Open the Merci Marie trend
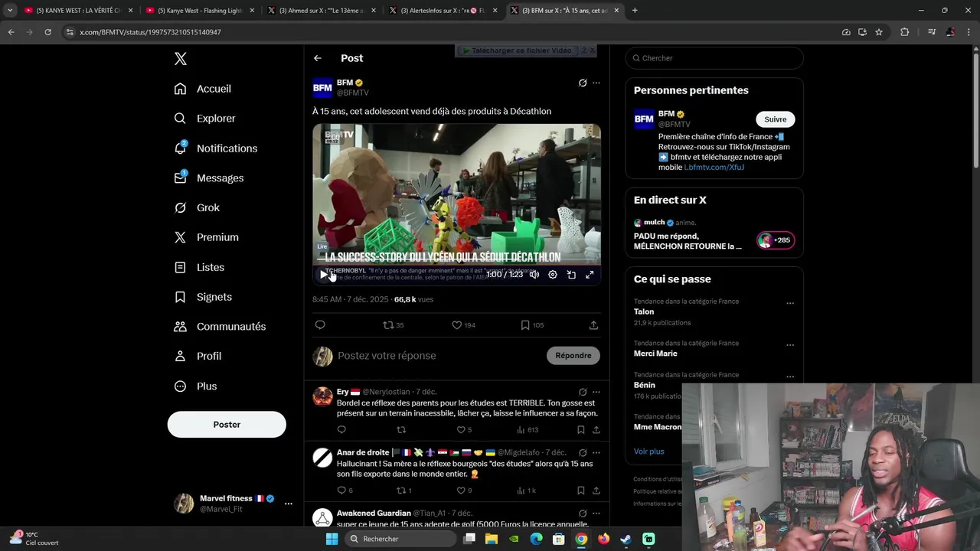The height and width of the screenshot is (551, 980). click(655, 354)
